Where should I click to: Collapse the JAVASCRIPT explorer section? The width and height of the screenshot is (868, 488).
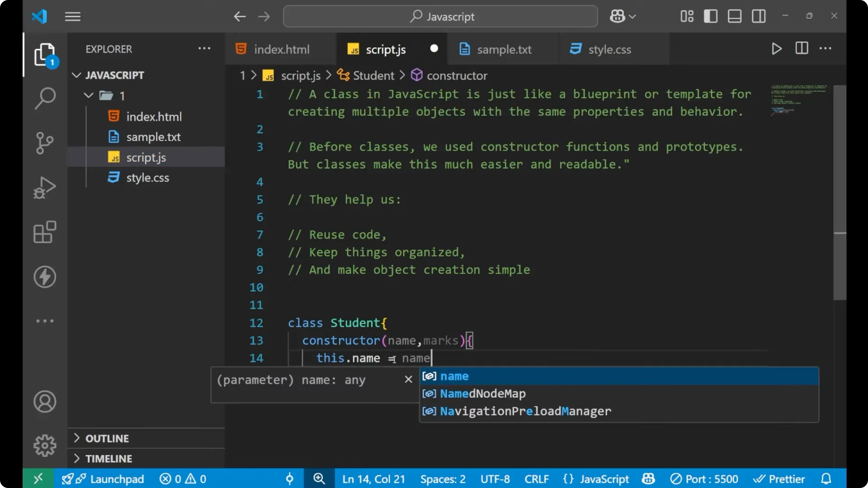click(76, 75)
